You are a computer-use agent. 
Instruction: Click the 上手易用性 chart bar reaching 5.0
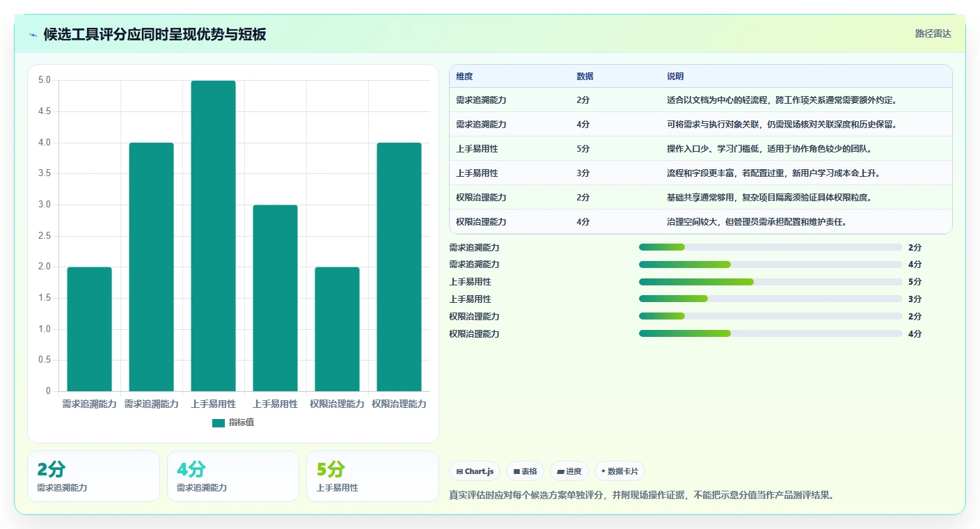pyautogui.click(x=214, y=236)
